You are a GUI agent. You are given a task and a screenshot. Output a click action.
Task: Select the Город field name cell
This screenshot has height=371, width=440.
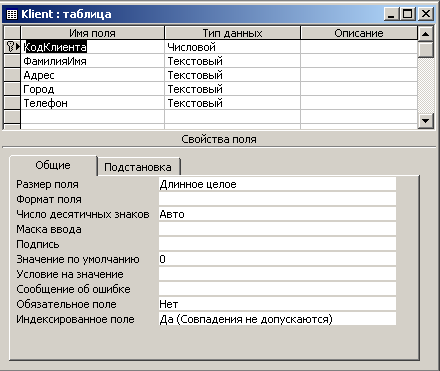tap(92, 89)
